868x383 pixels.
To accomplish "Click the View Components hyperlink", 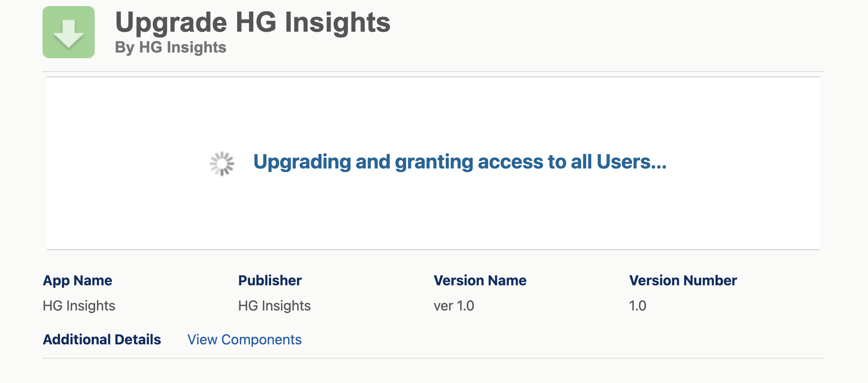I will (x=244, y=340).
